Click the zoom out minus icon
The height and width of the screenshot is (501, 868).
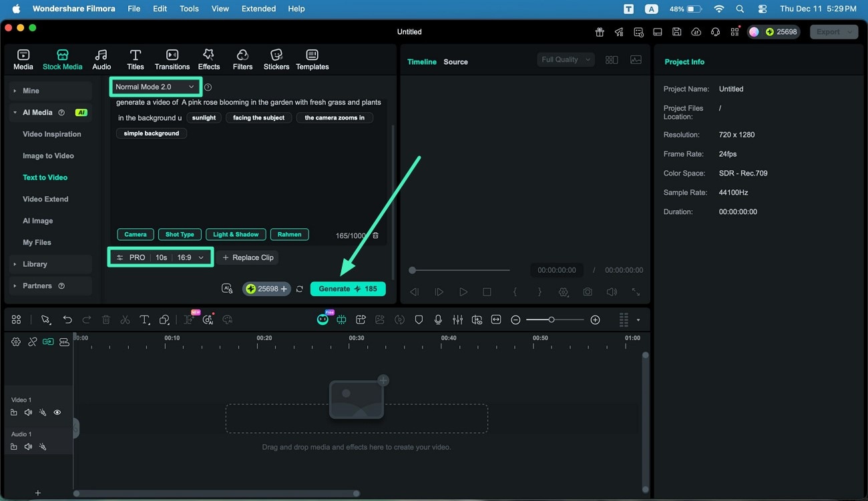coord(515,320)
